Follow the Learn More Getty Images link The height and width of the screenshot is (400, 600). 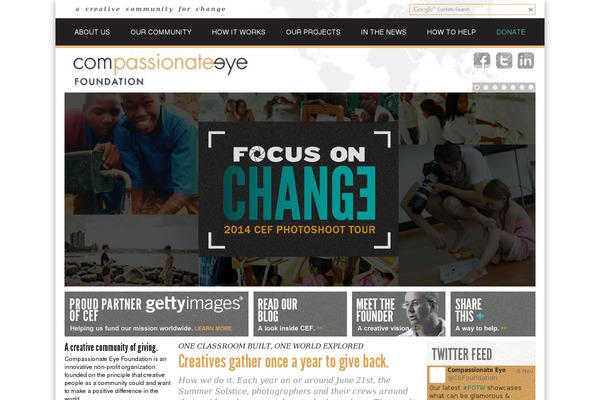[x=213, y=328]
